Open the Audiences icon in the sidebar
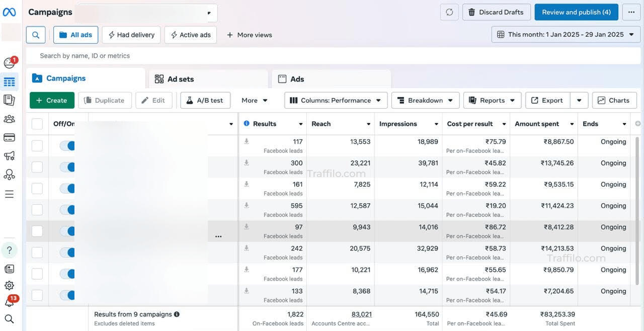 (9, 119)
